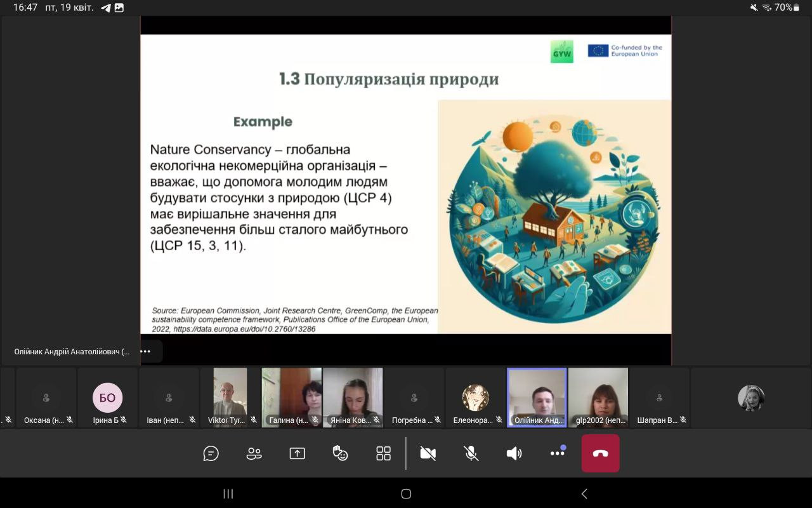Open the data.europa.eu source link on slide
This screenshot has width=812, height=508.
(x=244, y=330)
